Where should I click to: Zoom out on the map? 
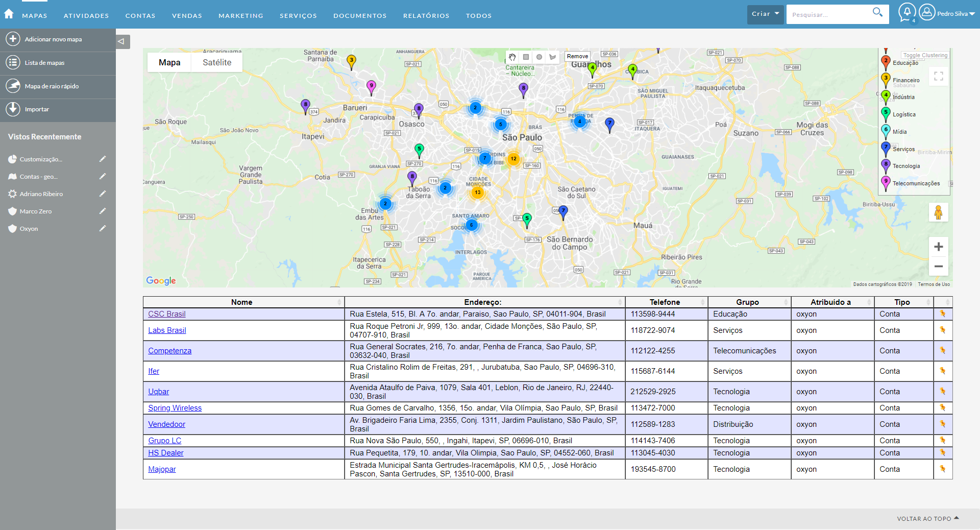click(x=938, y=266)
